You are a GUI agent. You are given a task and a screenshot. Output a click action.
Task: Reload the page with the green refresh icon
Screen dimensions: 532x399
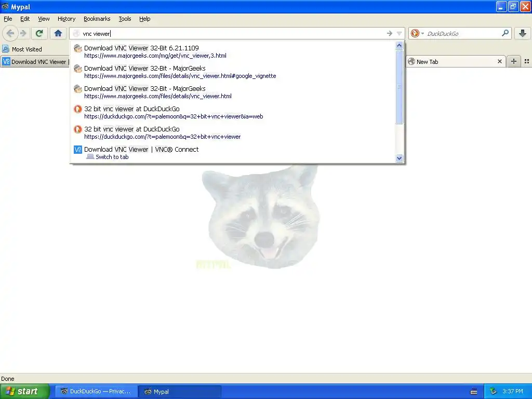39,33
